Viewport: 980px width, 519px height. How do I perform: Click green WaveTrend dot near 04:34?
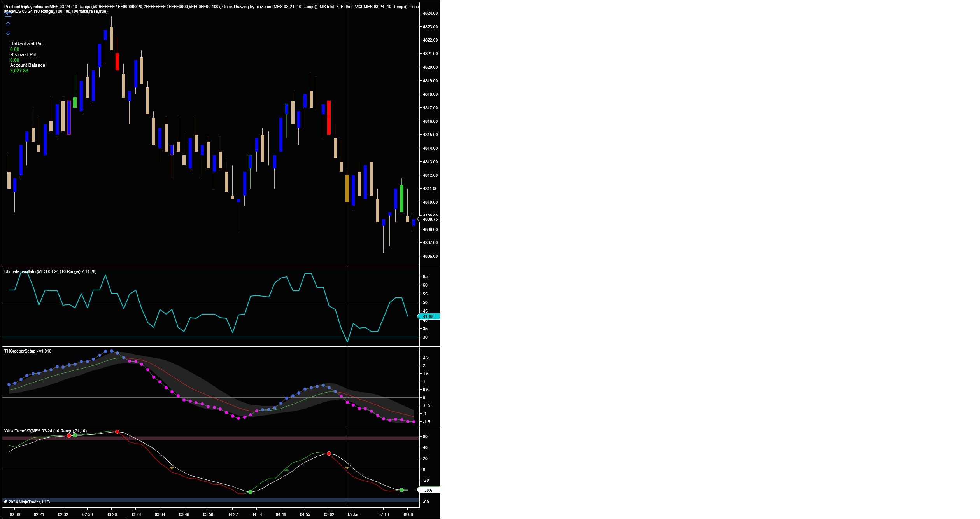250,492
